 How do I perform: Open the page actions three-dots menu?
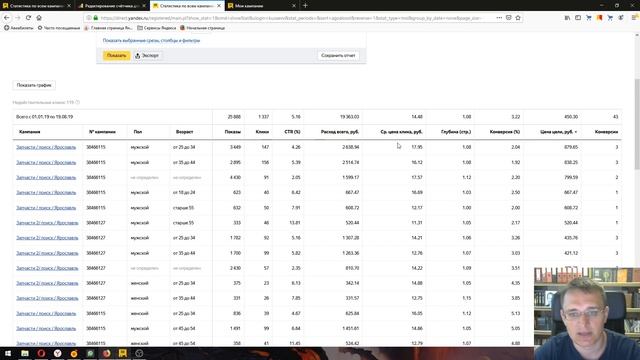(x=499, y=18)
